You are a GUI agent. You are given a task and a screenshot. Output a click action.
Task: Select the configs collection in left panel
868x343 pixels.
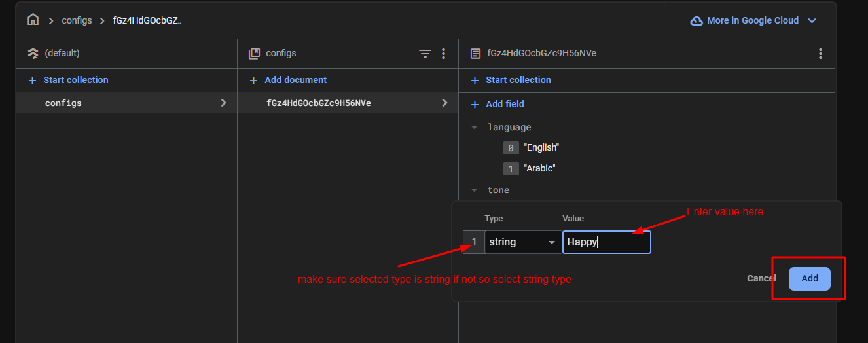coord(63,103)
